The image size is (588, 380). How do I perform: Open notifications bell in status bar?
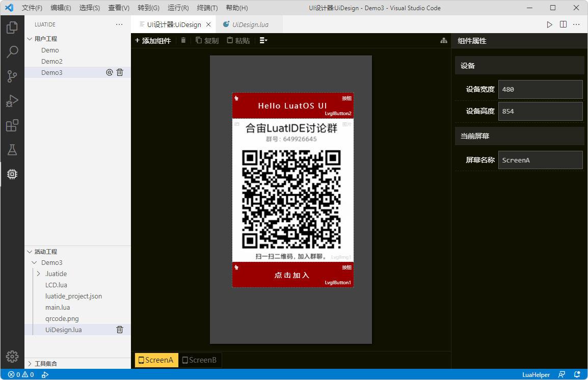point(577,375)
